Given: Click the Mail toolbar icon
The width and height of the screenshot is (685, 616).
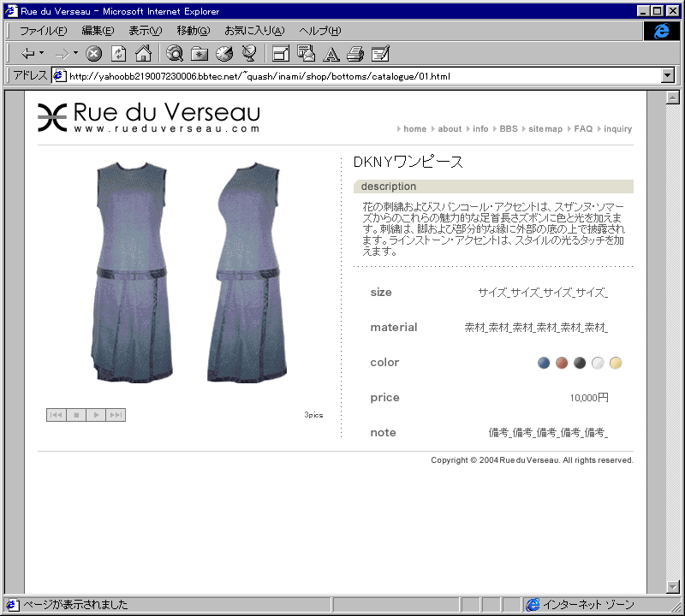Looking at the screenshot, I should (x=306, y=53).
